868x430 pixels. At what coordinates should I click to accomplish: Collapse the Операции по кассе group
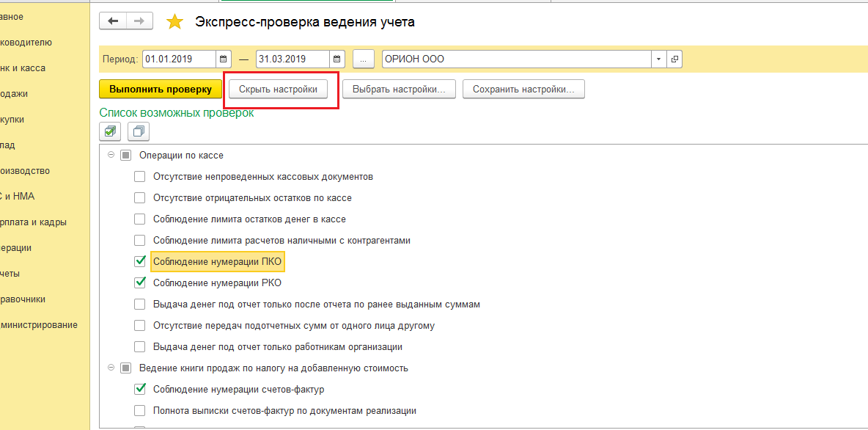tap(111, 155)
